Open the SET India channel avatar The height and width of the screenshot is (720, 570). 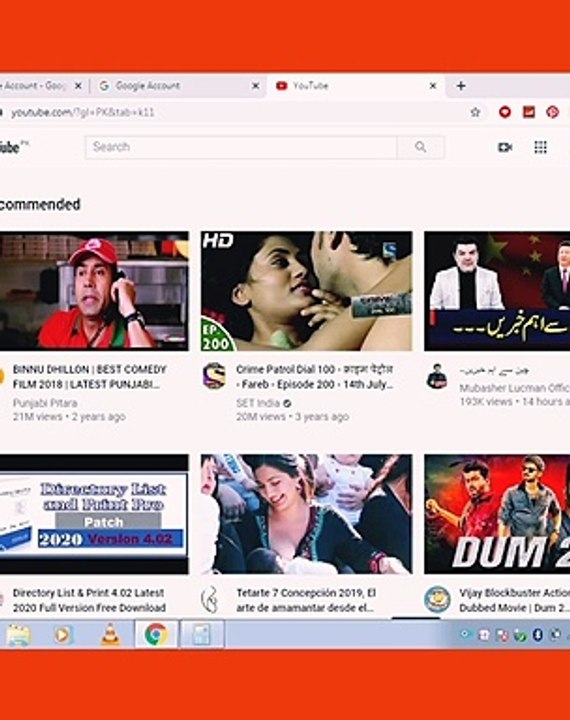tap(214, 376)
